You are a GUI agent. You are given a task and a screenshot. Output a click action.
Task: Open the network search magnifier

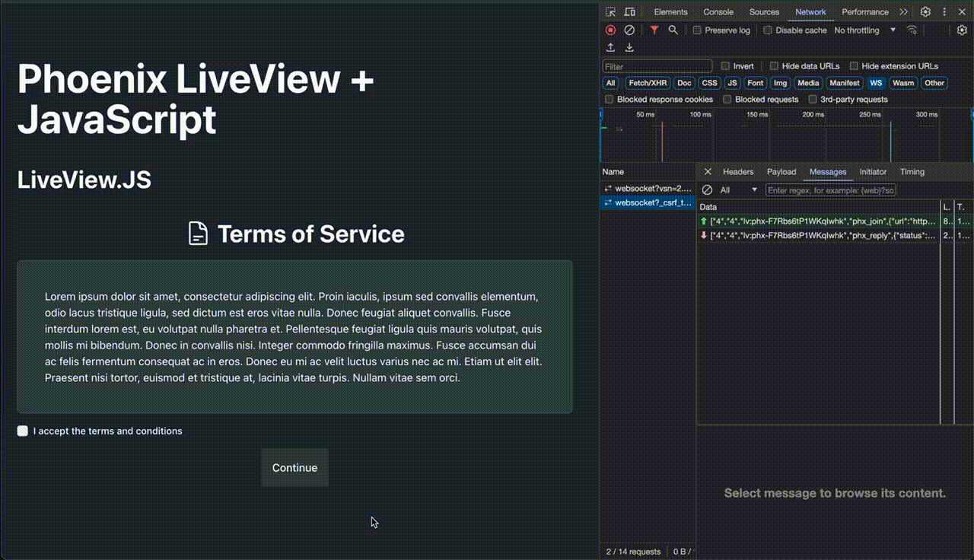tap(673, 30)
